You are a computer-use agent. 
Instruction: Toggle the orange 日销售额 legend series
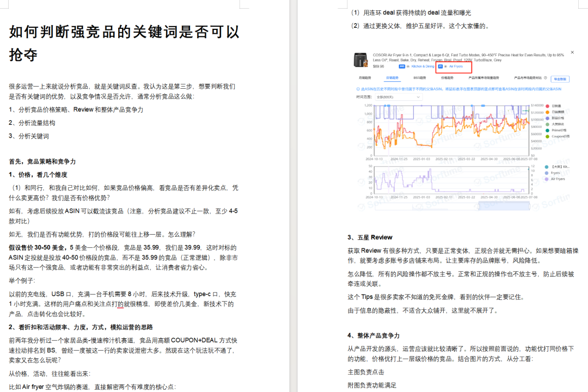[x=555, y=112]
